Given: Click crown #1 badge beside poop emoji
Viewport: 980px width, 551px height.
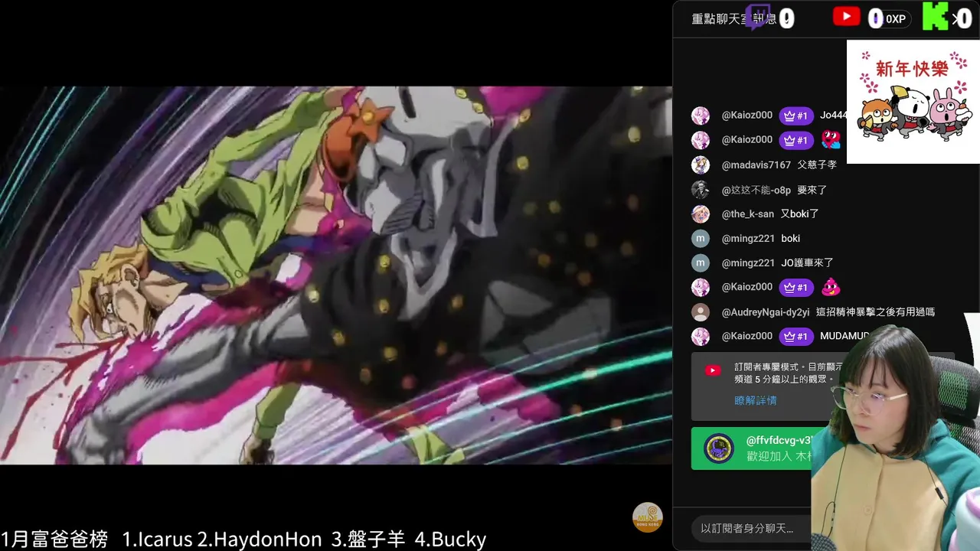Looking at the screenshot, I should click(796, 287).
